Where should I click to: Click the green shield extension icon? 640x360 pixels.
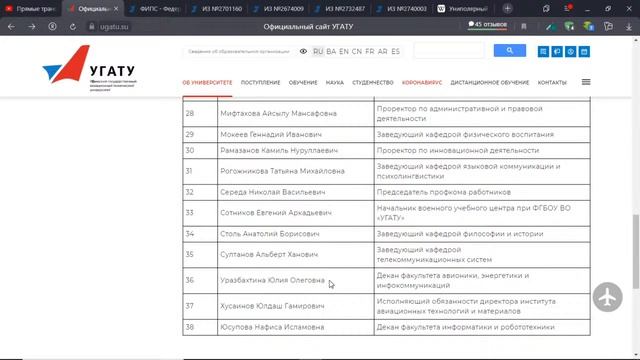(569, 27)
